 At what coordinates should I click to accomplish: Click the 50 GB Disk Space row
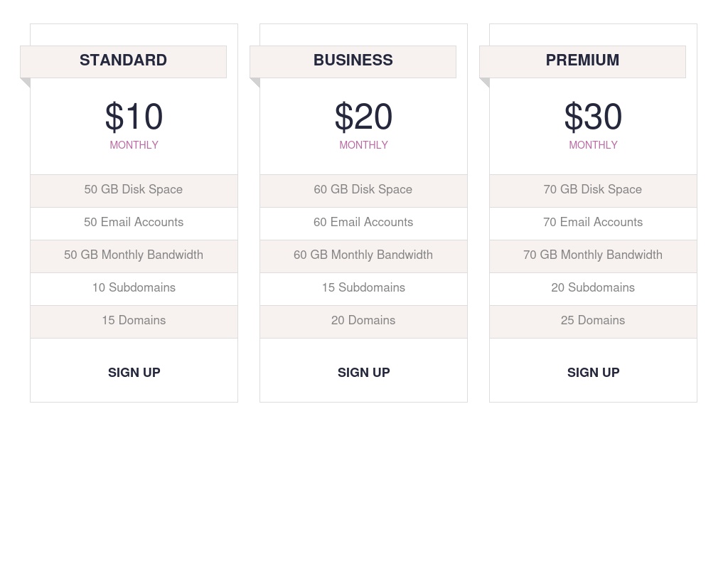click(x=134, y=190)
